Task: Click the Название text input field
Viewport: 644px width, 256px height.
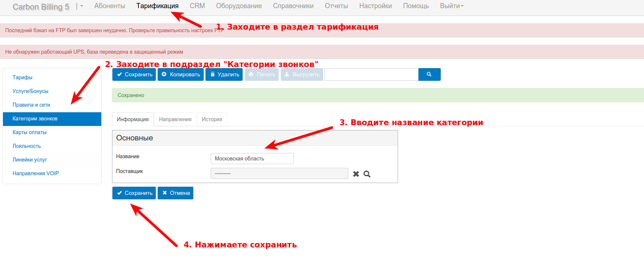Action: (x=252, y=159)
